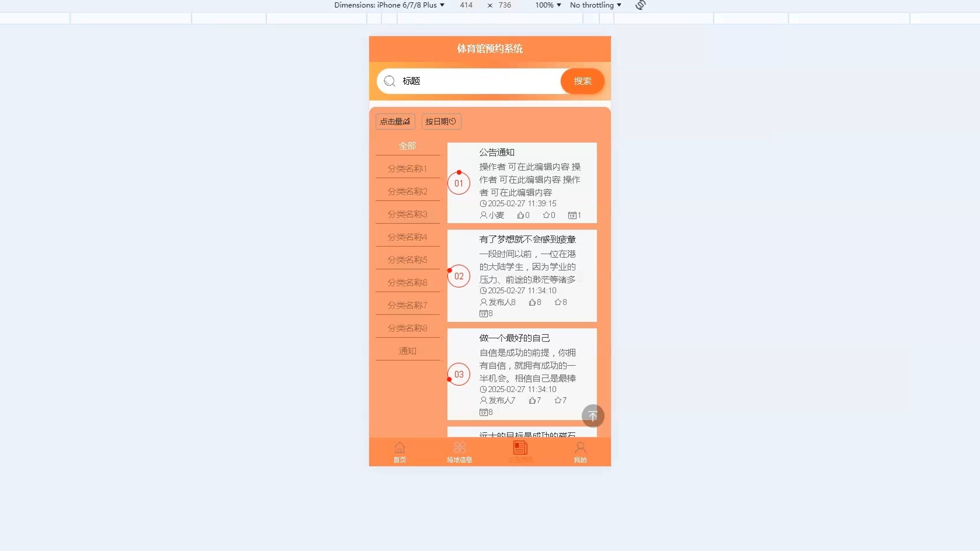Toggle sorting by 按日期
The height and width of the screenshot is (551, 980).
pyautogui.click(x=441, y=122)
